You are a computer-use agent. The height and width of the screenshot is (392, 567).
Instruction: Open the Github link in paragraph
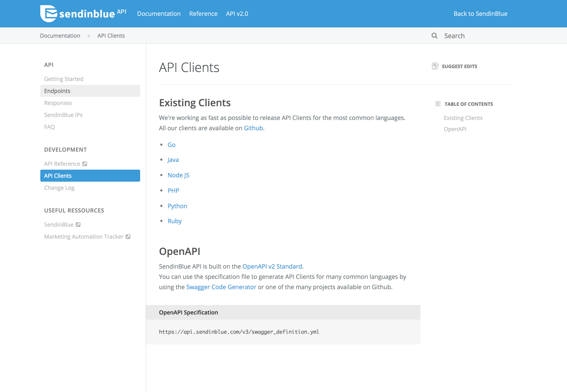[253, 128]
